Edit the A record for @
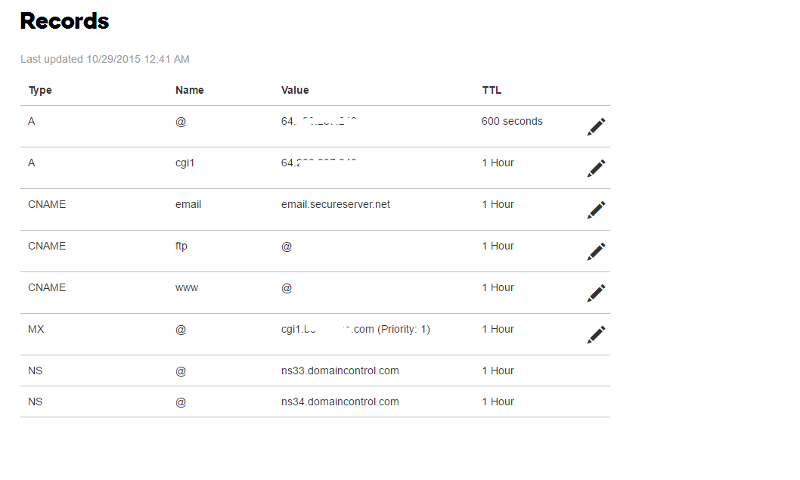Screen dimensions: 800x480 596,127
